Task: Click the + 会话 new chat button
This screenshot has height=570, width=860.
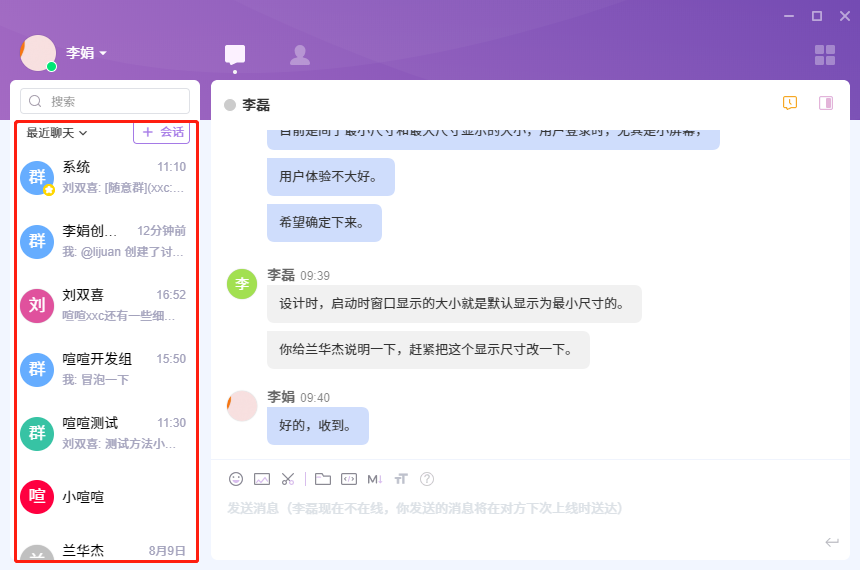Action: 162,132
